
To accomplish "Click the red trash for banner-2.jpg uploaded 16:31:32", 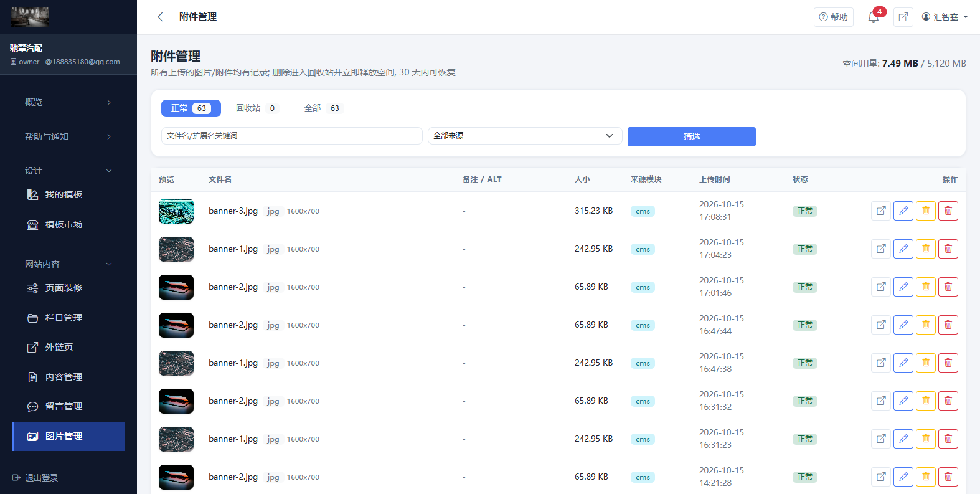I will 948,401.
